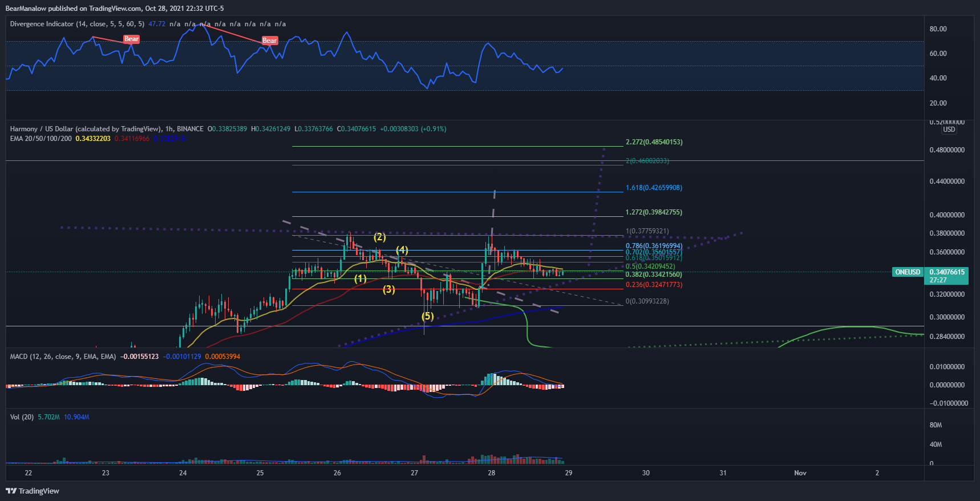
Task: Click the first Bear divergence label
Action: 131,39
